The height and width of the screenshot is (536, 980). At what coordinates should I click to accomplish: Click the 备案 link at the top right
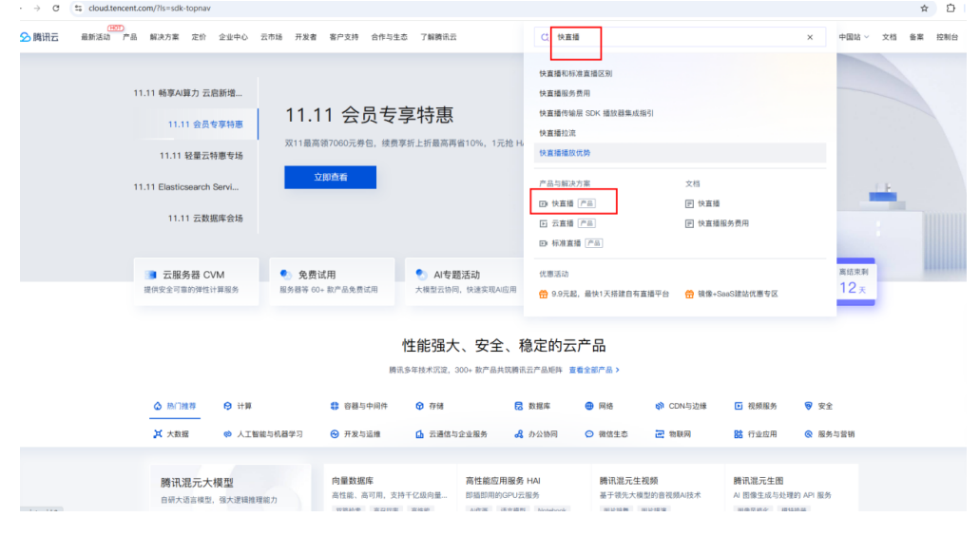click(916, 37)
